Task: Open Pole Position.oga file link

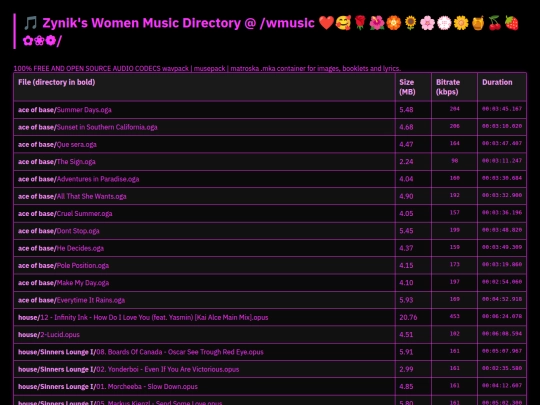Action: tap(83, 266)
